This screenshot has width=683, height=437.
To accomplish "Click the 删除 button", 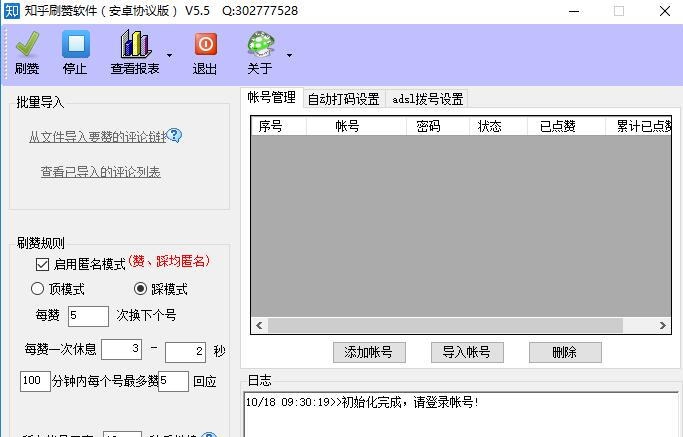I will [565, 352].
